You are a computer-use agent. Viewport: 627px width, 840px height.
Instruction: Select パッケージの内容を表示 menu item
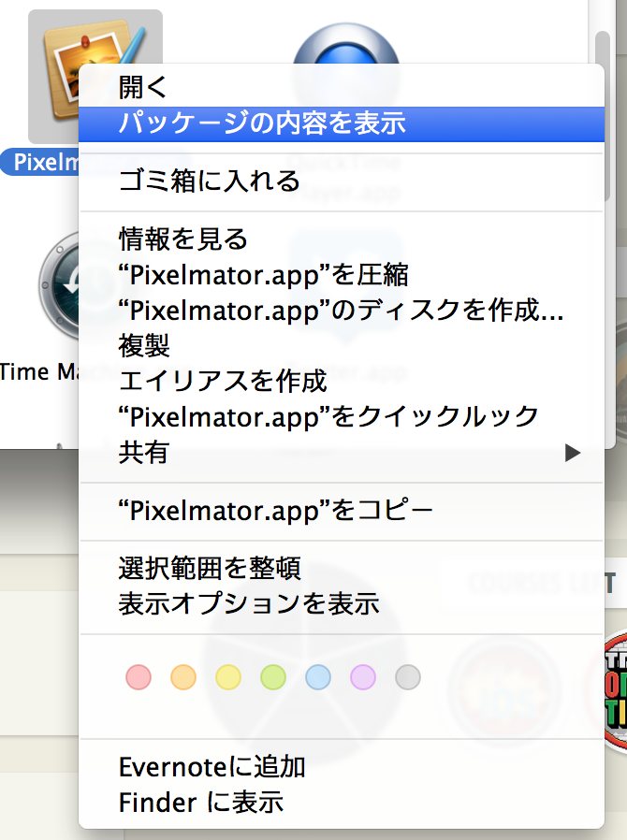[342, 123]
